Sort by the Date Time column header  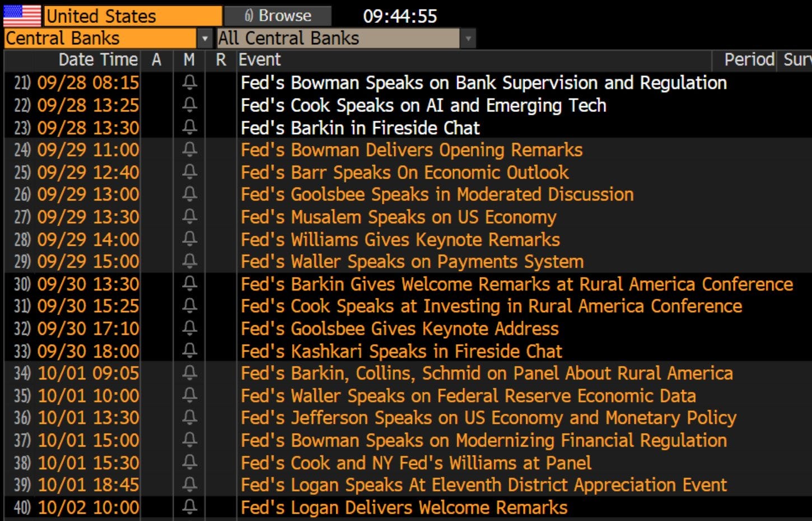pyautogui.click(x=98, y=60)
